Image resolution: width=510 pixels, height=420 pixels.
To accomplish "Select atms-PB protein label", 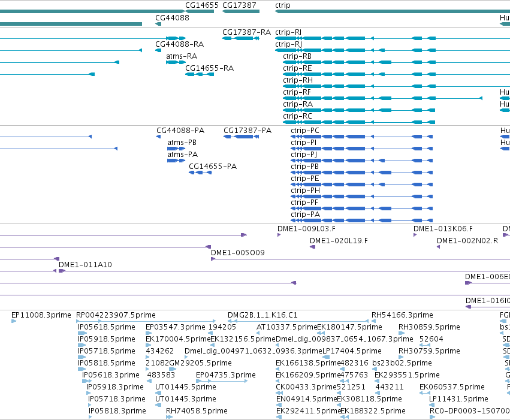I will coord(182,143).
